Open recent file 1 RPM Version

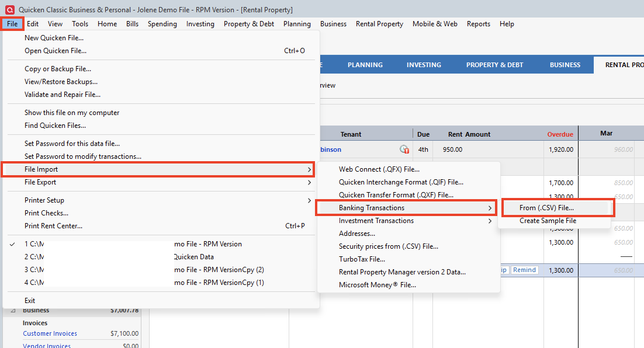(161, 243)
